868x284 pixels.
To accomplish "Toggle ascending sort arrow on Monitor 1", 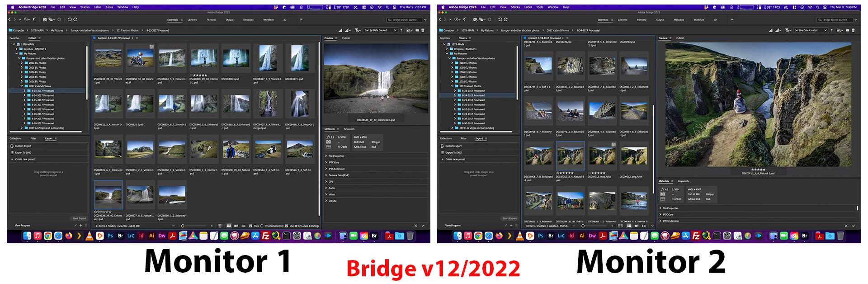I will [x=401, y=30].
